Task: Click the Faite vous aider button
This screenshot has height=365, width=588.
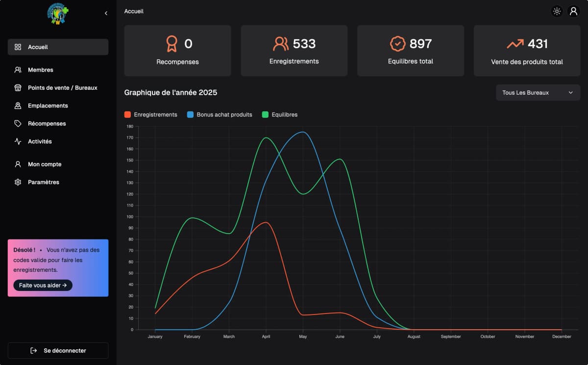Action: (x=43, y=285)
